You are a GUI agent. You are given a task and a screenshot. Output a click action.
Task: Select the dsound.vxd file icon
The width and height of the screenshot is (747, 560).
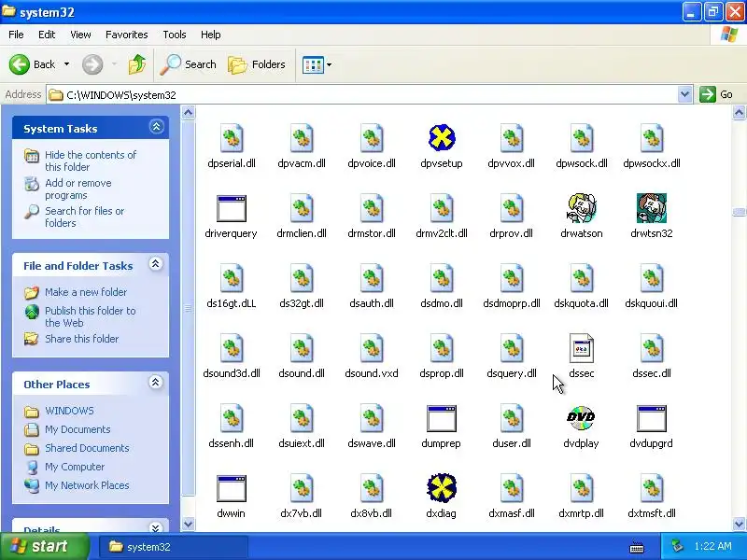[372, 348]
